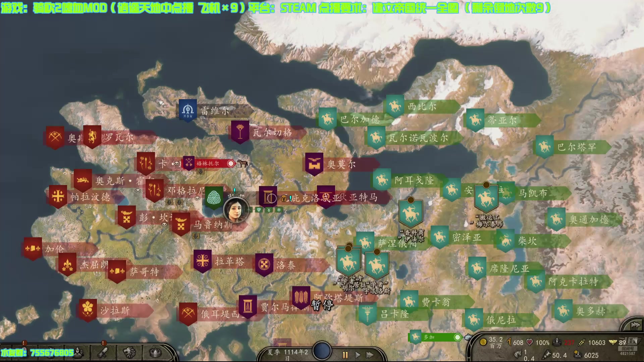This screenshot has height=362, width=644.
Task: Click the 拉革塔 purple cross banner
Action: 203,261
